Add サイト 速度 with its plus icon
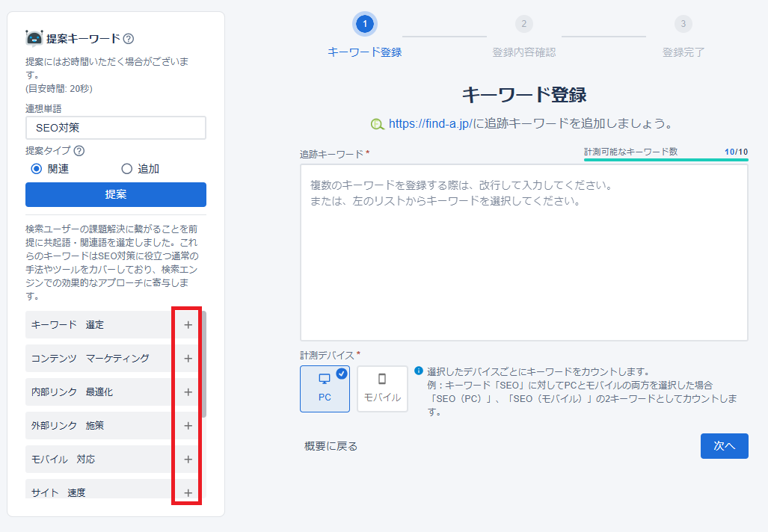The width and height of the screenshot is (768, 532). click(x=188, y=493)
